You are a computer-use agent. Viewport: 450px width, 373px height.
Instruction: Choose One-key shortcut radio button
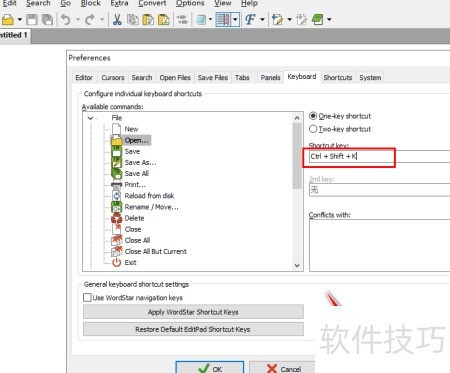313,116
